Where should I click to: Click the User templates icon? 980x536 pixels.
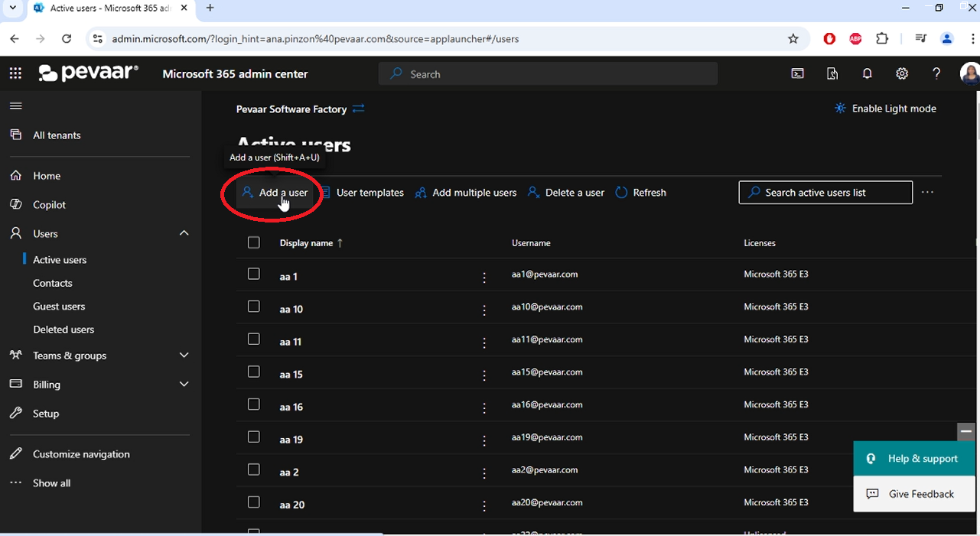325,193
